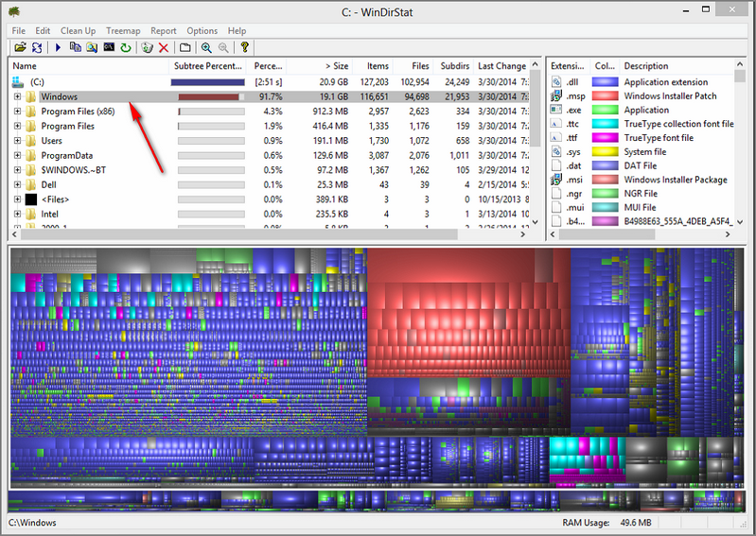Click the yellow Help question mark icon
Image resolution: width=756 pixels, height=536 pixels.
click(x=244, y=47)
